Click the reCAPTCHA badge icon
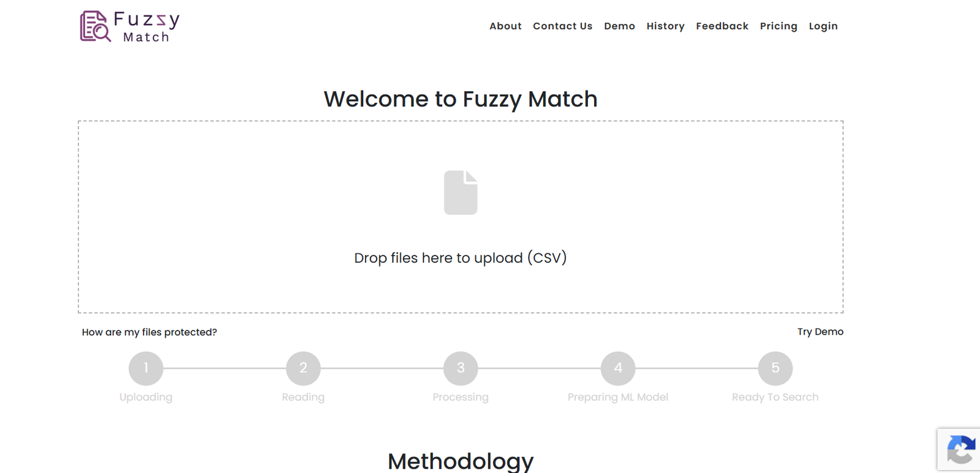This screenshot has width=980, height=473. click(960, 450)
